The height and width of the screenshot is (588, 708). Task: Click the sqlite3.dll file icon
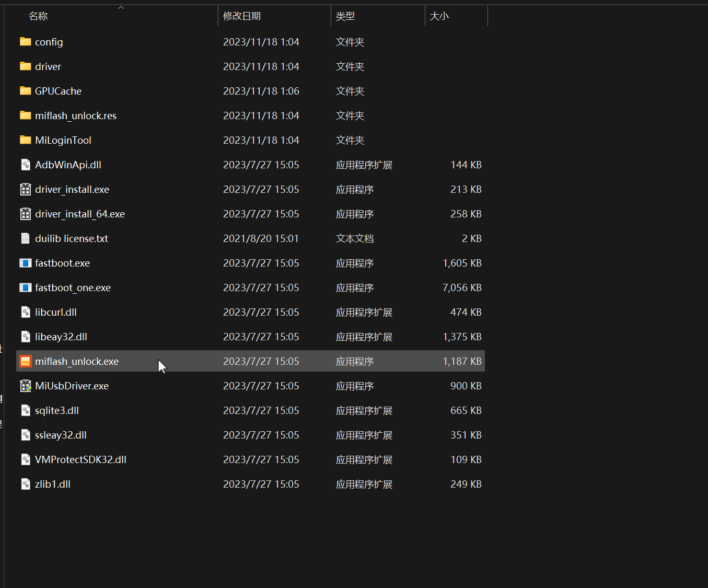click(x=25, y=410)
